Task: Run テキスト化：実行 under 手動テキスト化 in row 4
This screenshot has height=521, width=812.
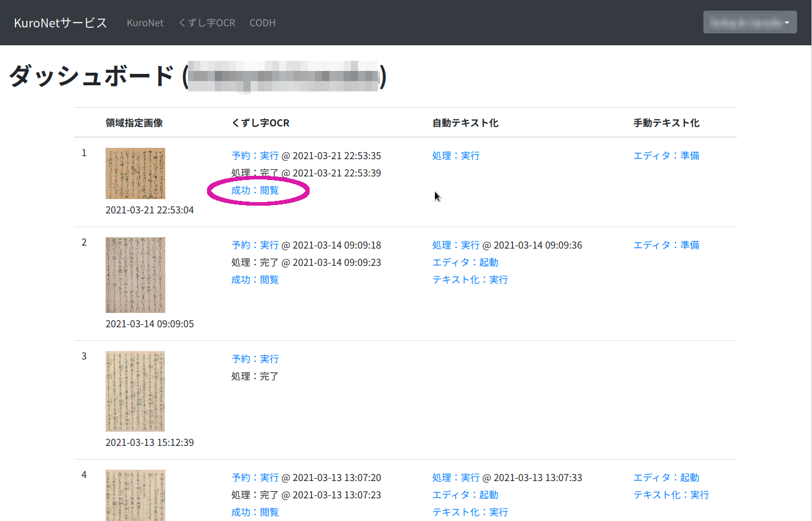Action: 671,494
